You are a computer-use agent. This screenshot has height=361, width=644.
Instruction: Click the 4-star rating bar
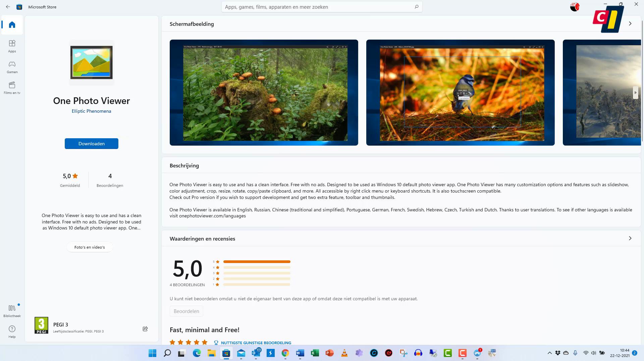tap(257, 267)
